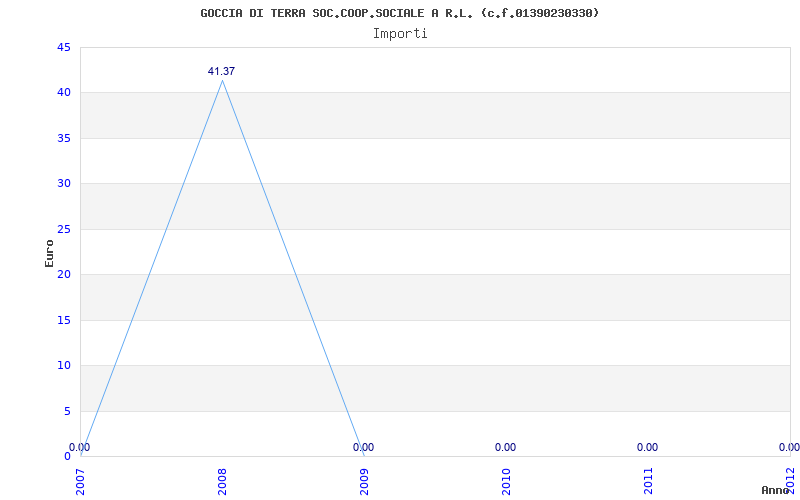The height and width of the screenshot is (500, 800).
Task: Click the 45 tick on the y-axis
Action: coord(64,47)
